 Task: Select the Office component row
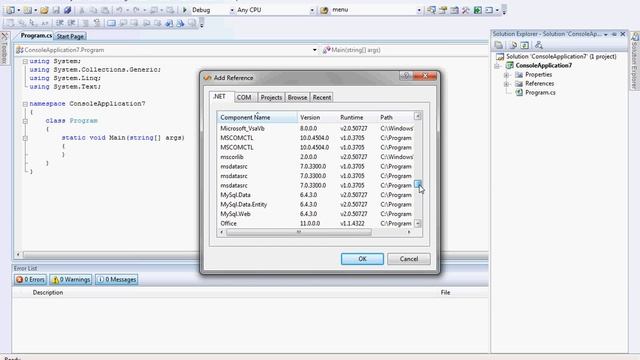(x=316, y=223)
